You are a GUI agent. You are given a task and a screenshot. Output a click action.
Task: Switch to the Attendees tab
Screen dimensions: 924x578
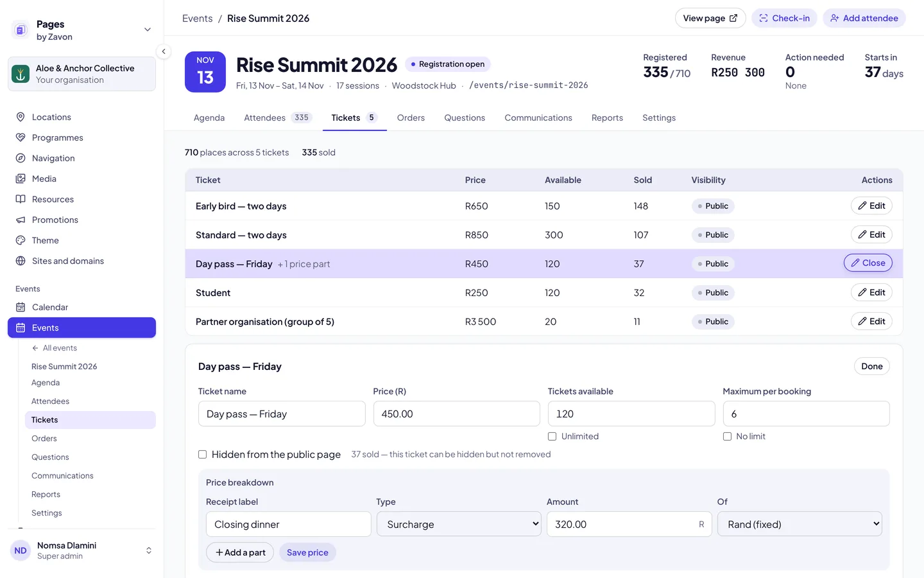coord(277,118)
